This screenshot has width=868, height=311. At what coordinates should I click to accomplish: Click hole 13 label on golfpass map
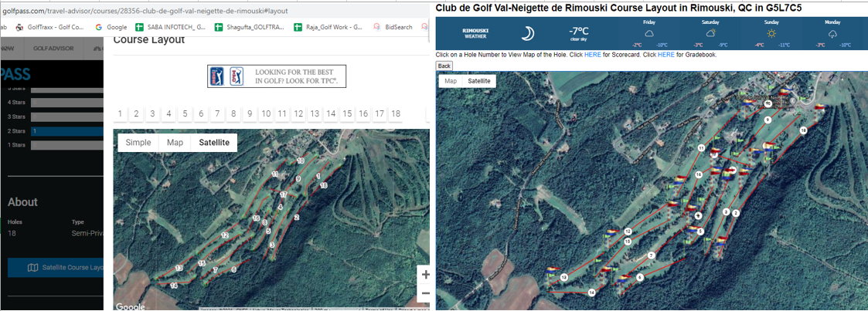179,267
